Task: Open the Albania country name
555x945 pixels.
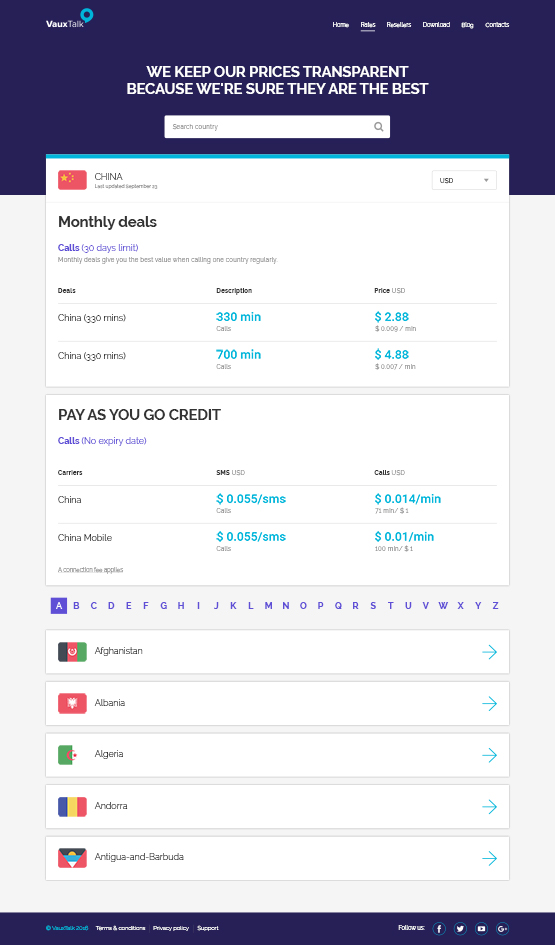Action: [x=110, y=703]
